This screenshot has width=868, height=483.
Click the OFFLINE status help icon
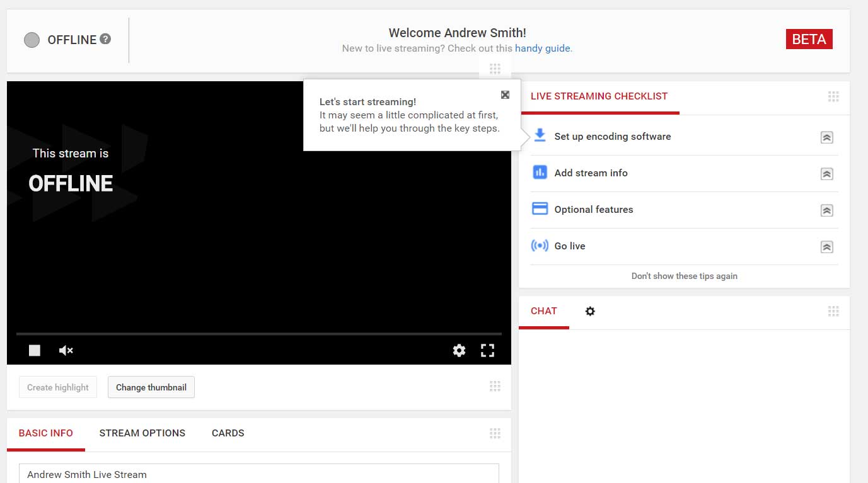(106, 39)
